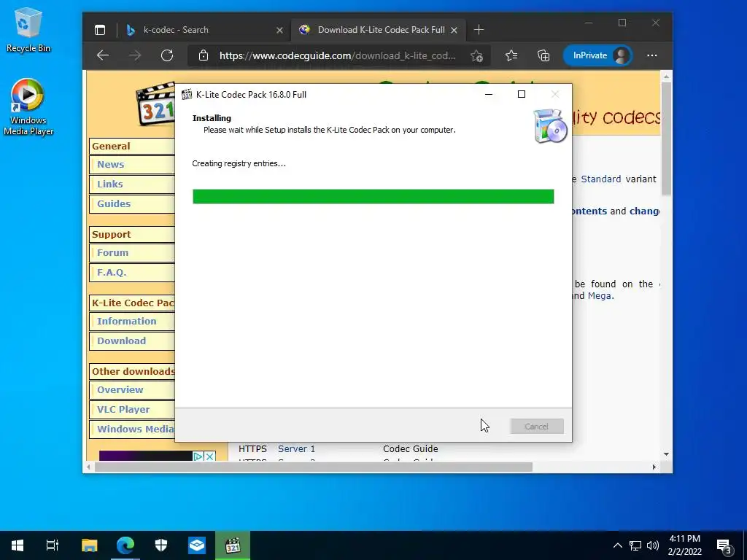Click horizontal scrollbar left arrow
Viewport: 747px width, 560px height.
pyautogui.click(x=88, y=467)
